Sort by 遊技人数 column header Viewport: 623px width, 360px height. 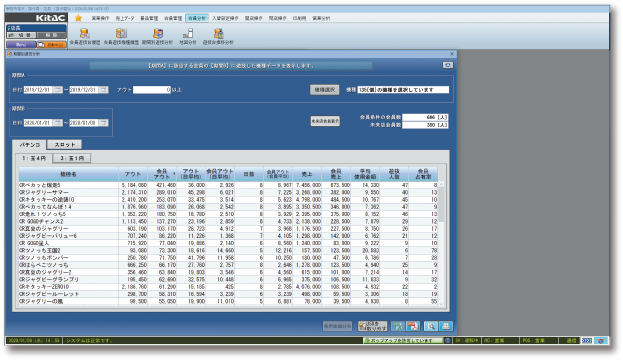click(x=394, y=174)
